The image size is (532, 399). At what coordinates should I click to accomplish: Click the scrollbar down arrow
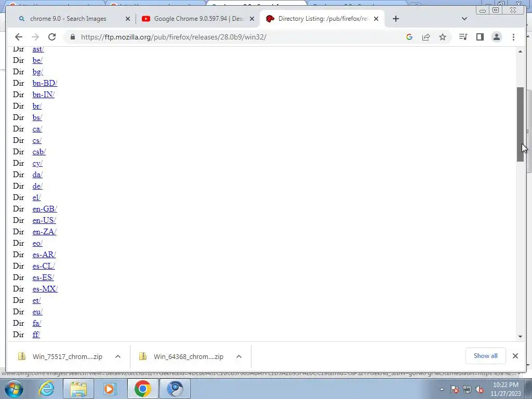(520, 337)
